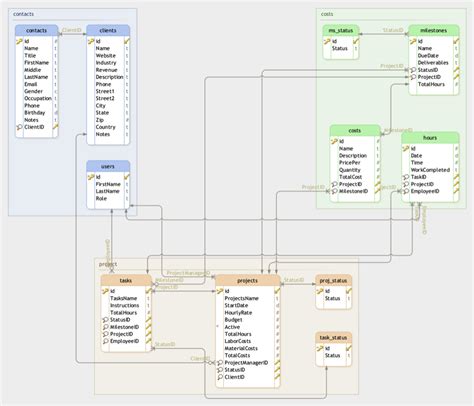The image size is (474, 406).
Task: Click the WorkCompleted field in hours table
Action: click(430, 170)
